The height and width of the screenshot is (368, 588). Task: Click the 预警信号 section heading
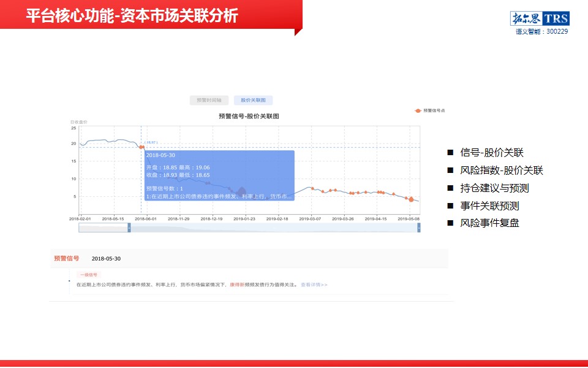coord(67,259)
